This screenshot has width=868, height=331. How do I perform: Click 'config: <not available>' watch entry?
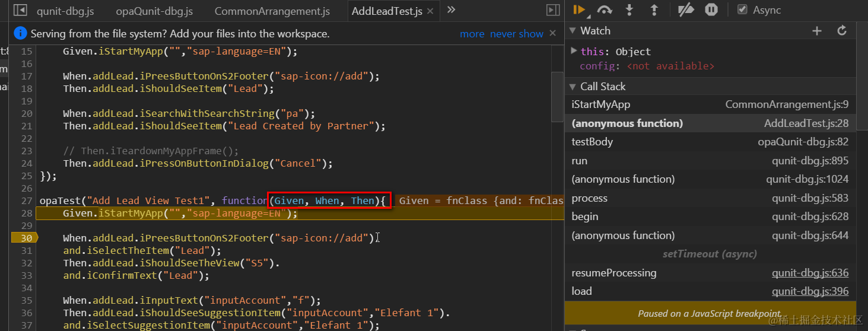(x=647, y=66)
